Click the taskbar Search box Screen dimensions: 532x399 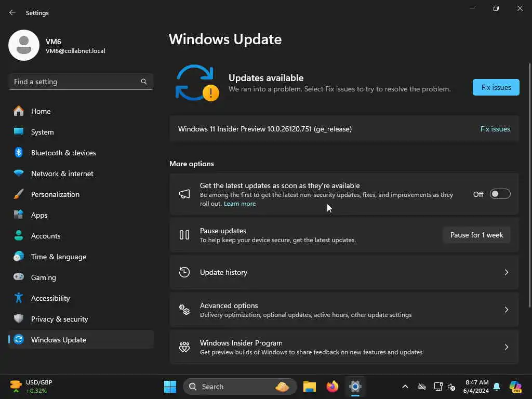click(x=240, y=387)
